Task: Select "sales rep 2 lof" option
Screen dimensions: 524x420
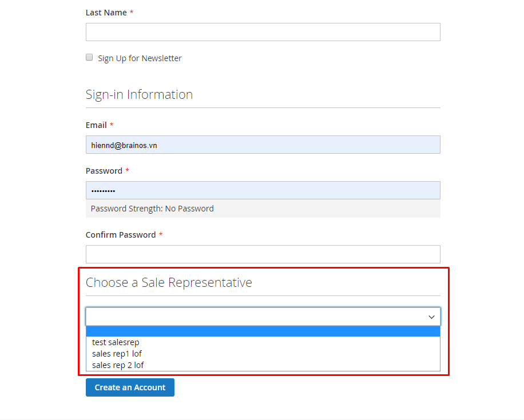Action: point(118,365)
